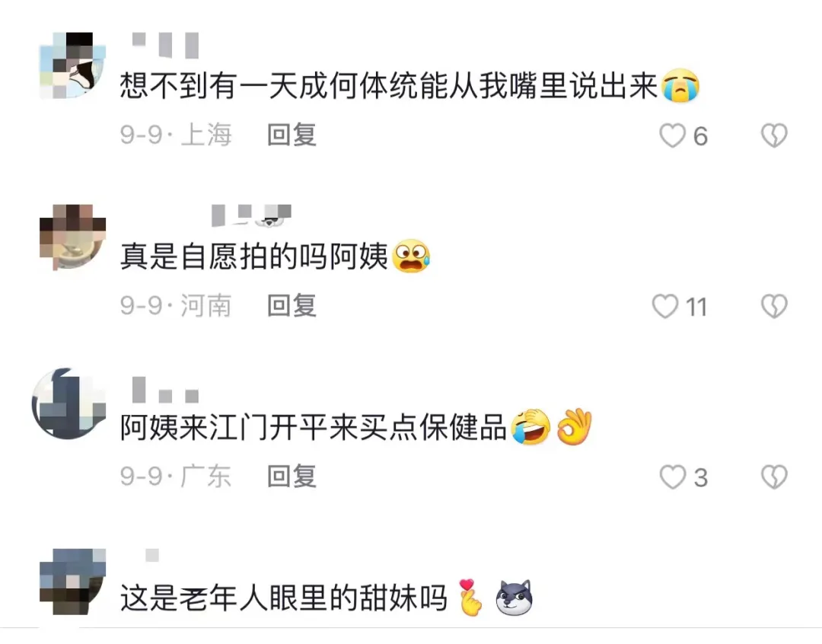Like the Henan comment with 11 likes

(664, 306)
